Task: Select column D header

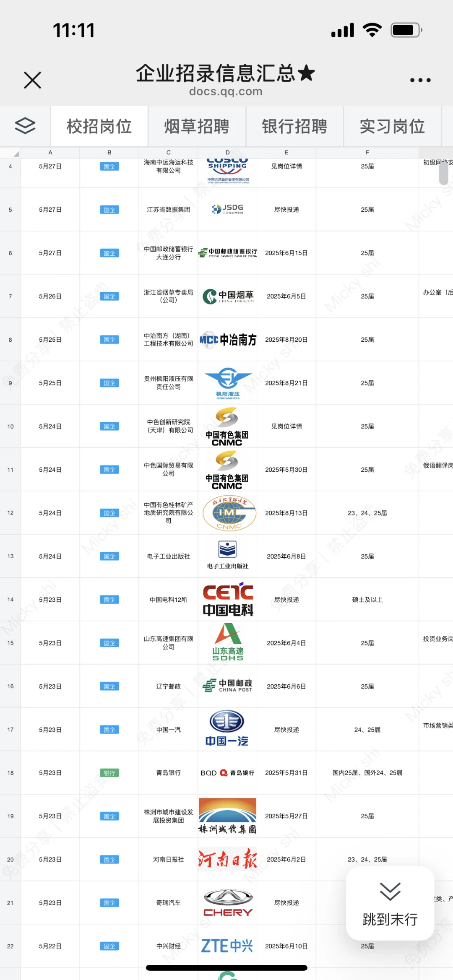Action: (228, 153)
